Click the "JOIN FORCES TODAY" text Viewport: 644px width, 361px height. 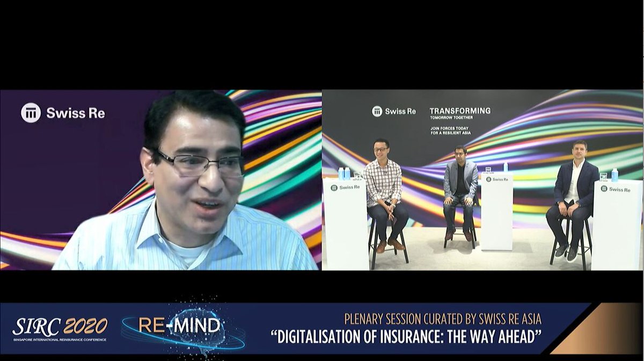pos(451,128)
